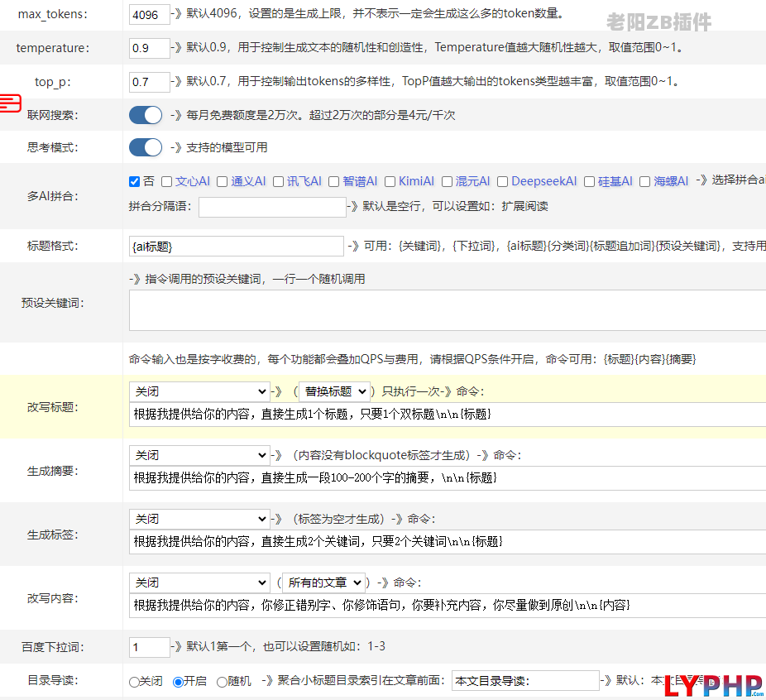766x700 pixels.
Task: Focus the 标题格式 text field
Action: click(236, 246)
